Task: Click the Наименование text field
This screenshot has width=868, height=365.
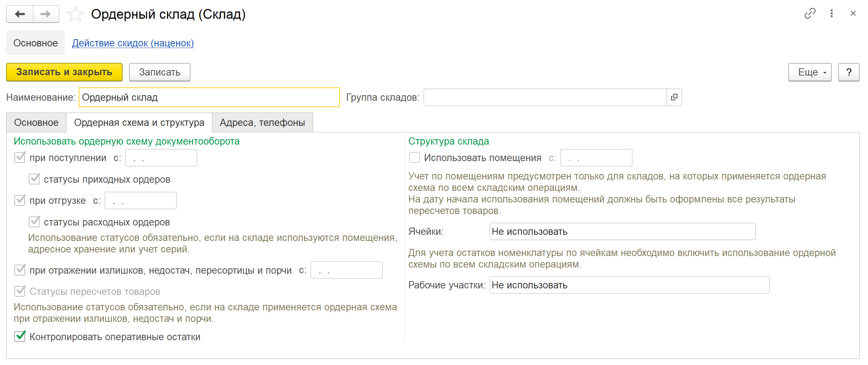Action: point(209,97)
